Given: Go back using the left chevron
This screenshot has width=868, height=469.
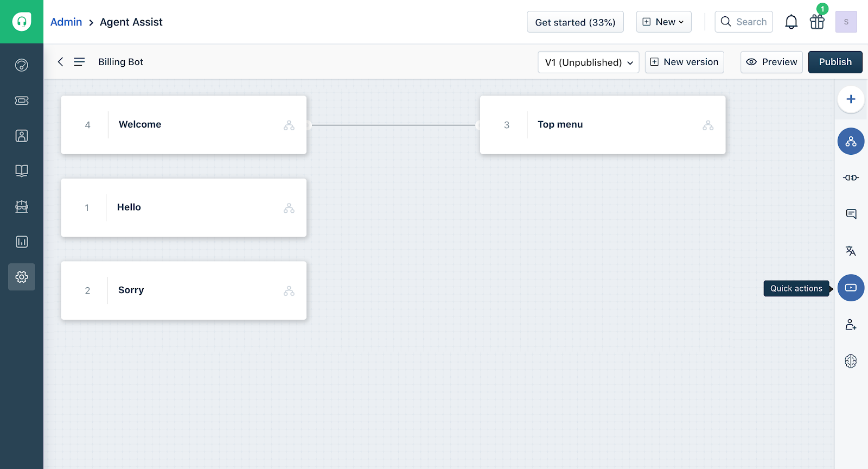Looking at the screenshot, I should pos(61,62).
